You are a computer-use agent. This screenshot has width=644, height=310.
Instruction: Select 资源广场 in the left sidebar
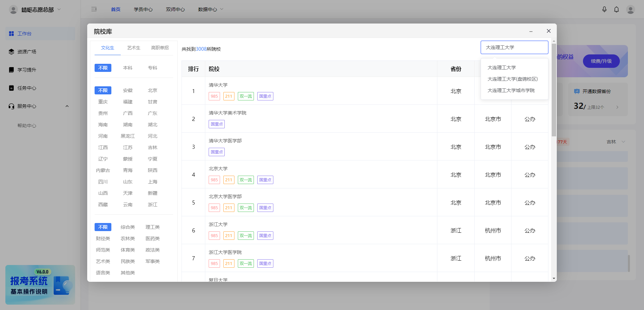(27, 51)
